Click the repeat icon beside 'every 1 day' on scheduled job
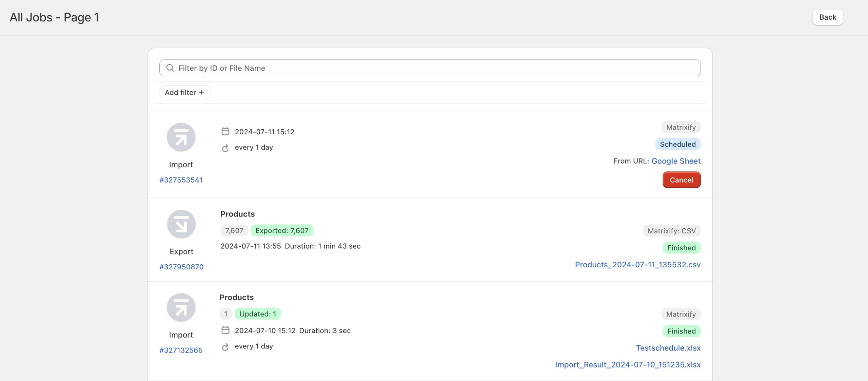The width and height of the screenshot is (868, 381). pyautogui.click(x=225, y=147)
